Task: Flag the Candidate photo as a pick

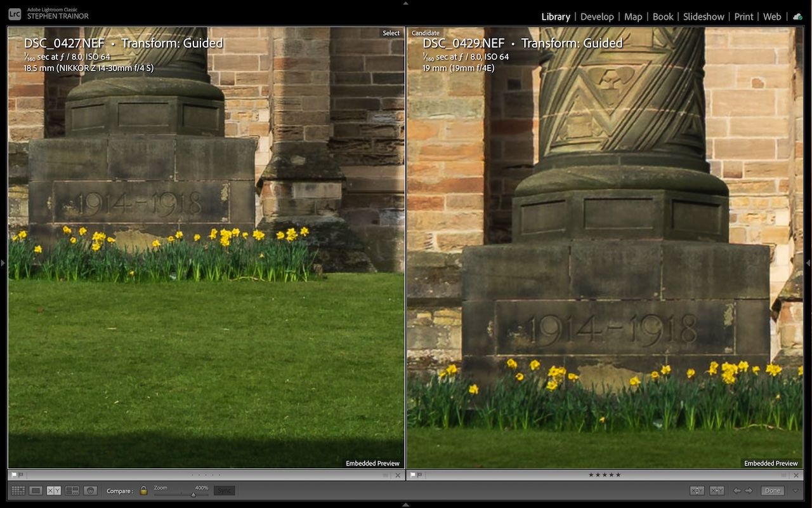Action: 414,474
